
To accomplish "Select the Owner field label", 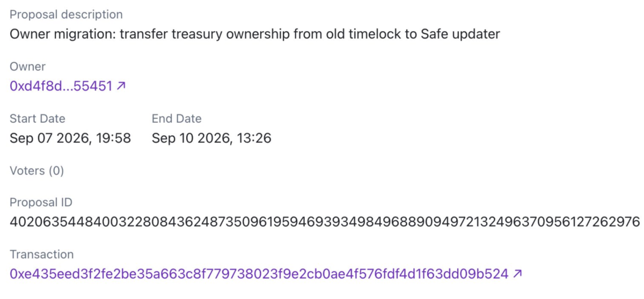I will coord(27,67).
